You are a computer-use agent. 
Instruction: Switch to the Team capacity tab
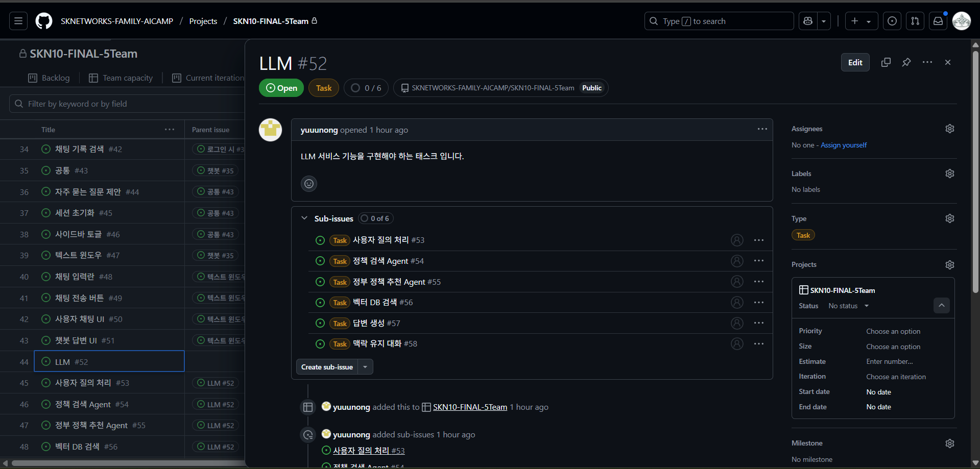pos(121,78)
